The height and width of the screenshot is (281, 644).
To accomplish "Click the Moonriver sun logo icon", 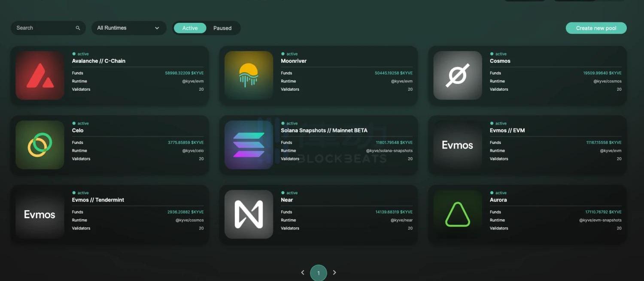I will click(249, 76).
